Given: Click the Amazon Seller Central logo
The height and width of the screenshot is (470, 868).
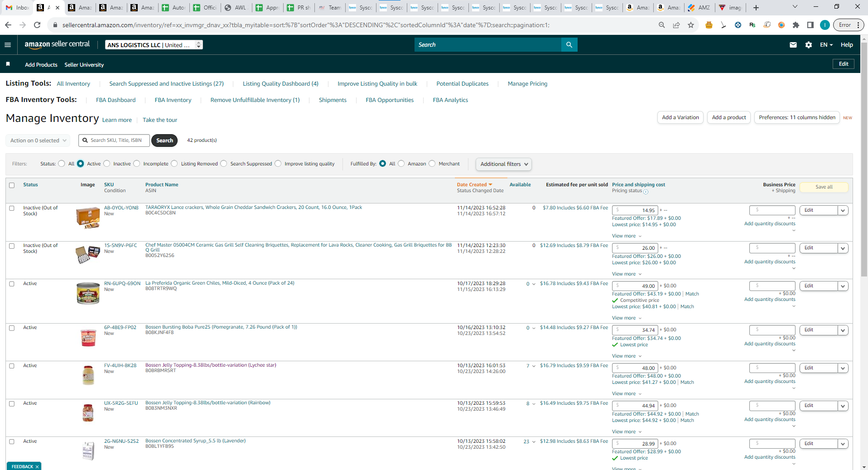Looking at the screenshot, I should click(57, 44).
